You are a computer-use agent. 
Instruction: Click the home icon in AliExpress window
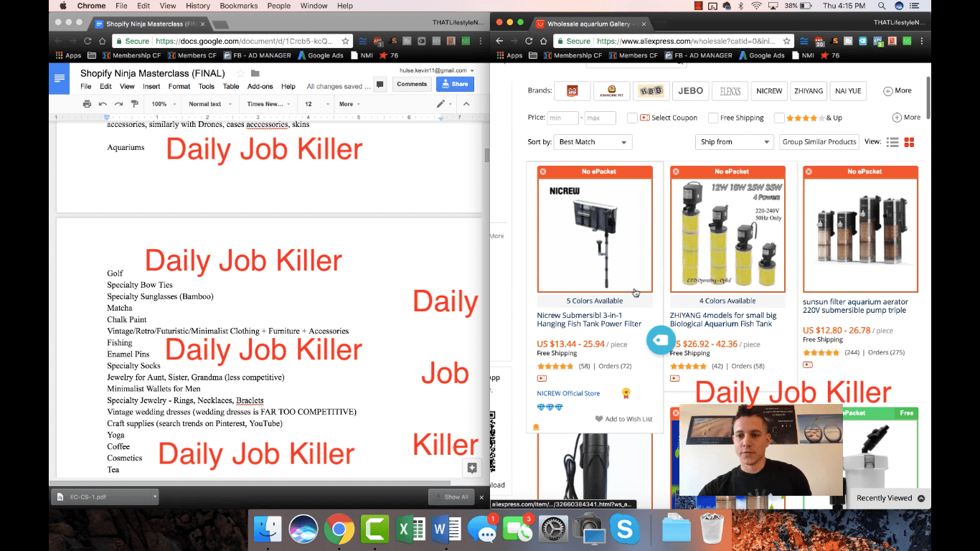coord(544,41)
